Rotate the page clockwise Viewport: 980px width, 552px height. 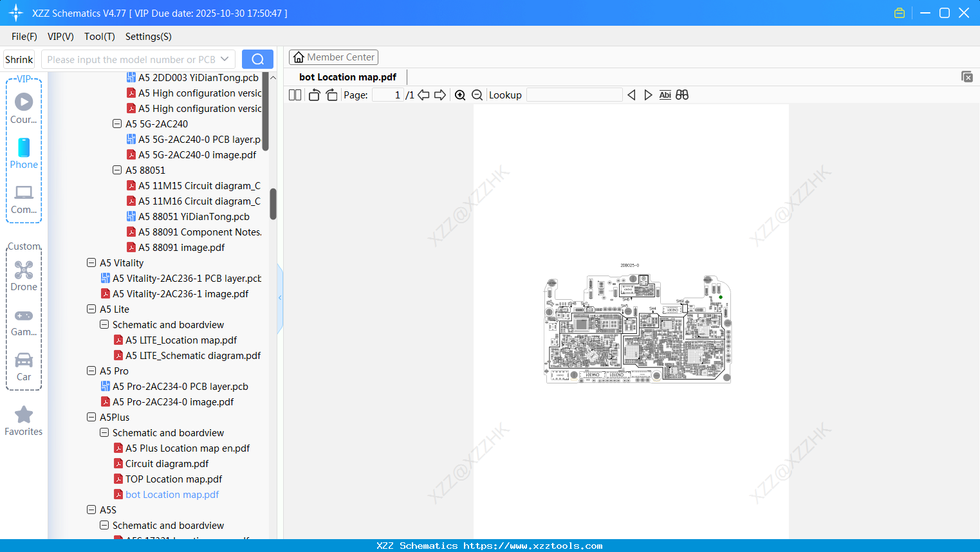coord(331,95)
